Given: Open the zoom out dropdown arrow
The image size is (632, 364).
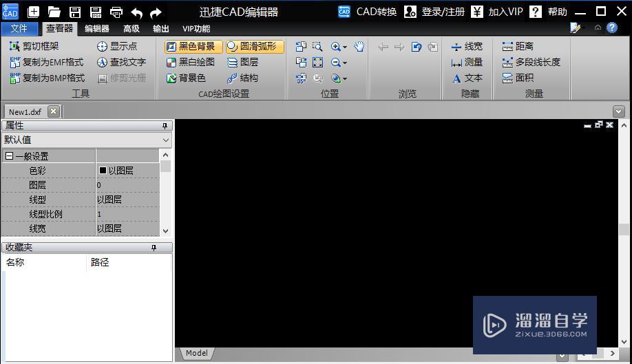Looking at the screenshot, I should (x=345, y=63).
